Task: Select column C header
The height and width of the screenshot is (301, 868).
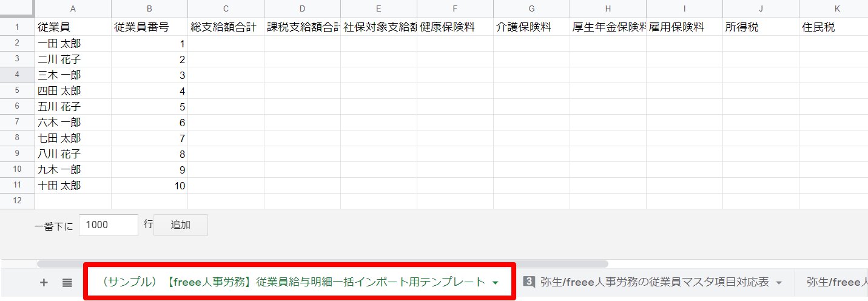Action: (226, 8)
